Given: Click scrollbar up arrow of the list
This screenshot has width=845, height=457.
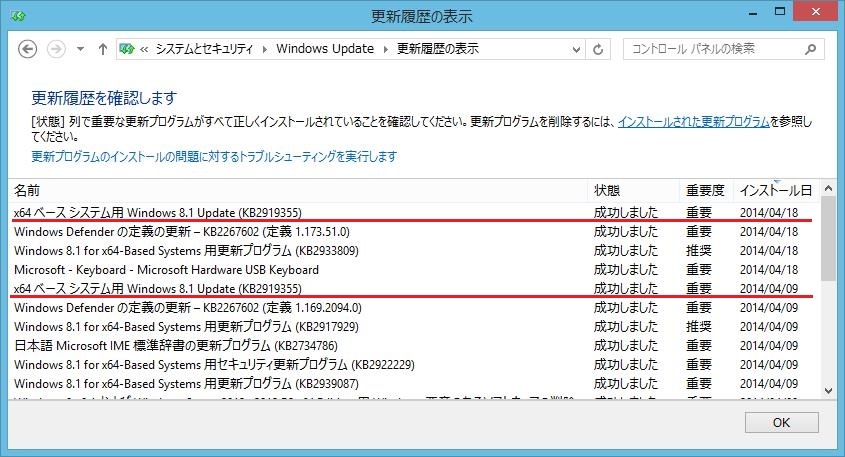Looking at the screenshot, I should [x=828, y=189].
